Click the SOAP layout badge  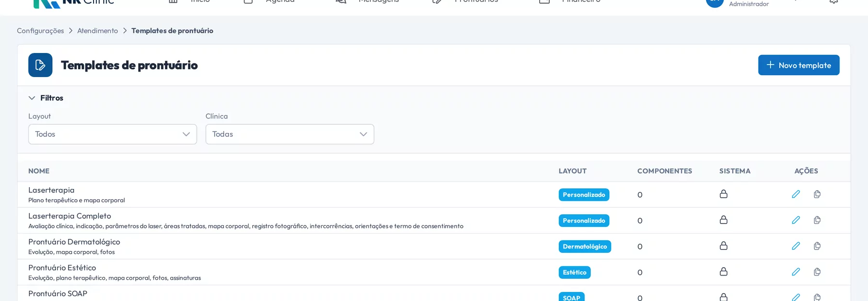[572, 297]
